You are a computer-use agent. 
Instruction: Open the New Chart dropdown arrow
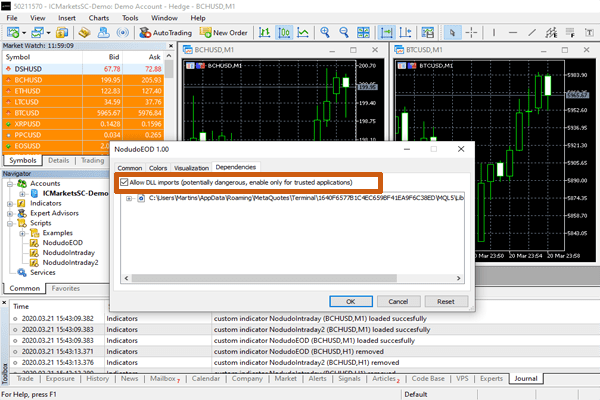click(x=24, y=33)
